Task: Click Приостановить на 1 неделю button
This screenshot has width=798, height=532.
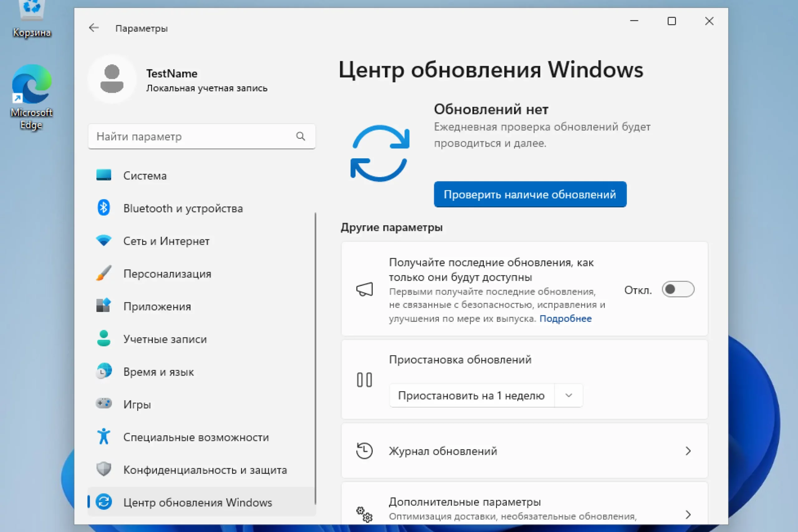Action: [471, 395]
